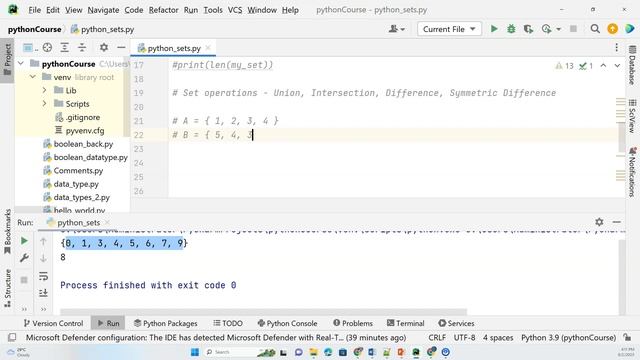Open the Services tool window

(x=456, y=323)
